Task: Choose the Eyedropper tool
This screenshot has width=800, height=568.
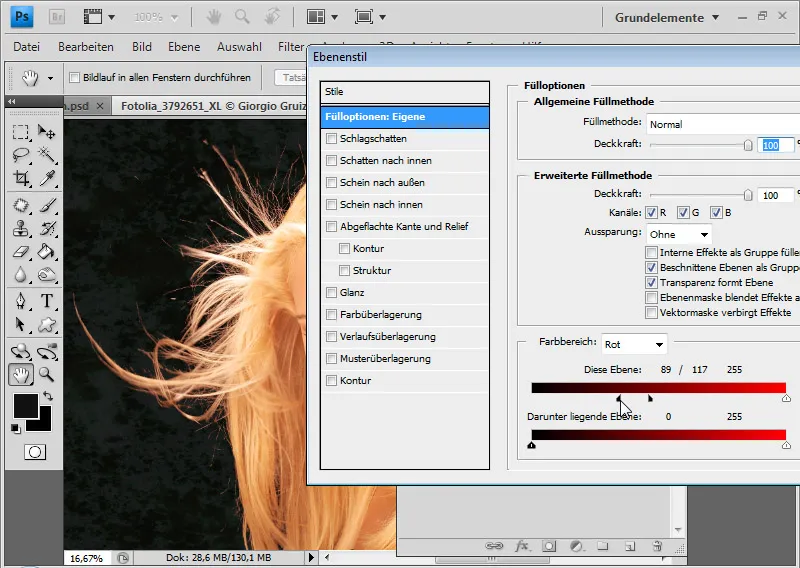Action: tap(46, 179)
